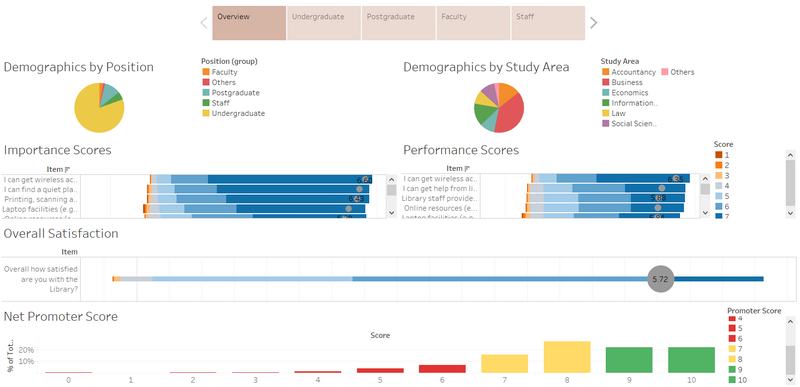Image resolution: width=800 pixels, height=387 pixels.
Task: Open the Staff tab
Action: (548, 23)
